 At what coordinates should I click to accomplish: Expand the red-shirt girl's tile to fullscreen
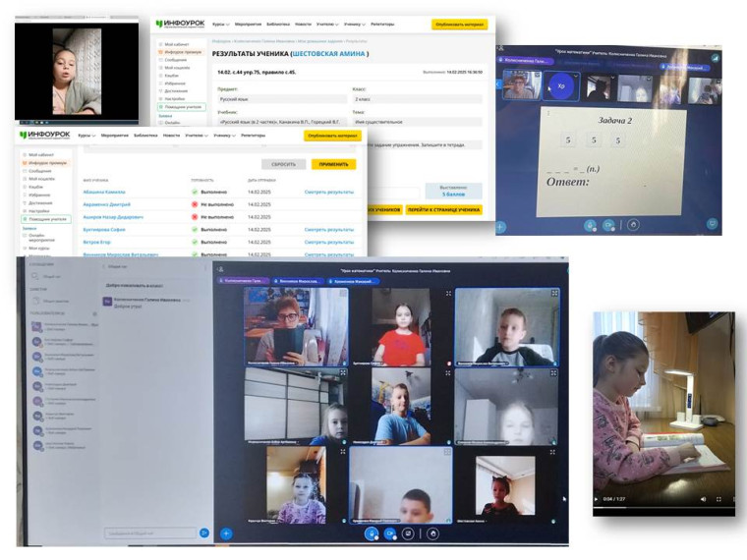pos(448,294)
